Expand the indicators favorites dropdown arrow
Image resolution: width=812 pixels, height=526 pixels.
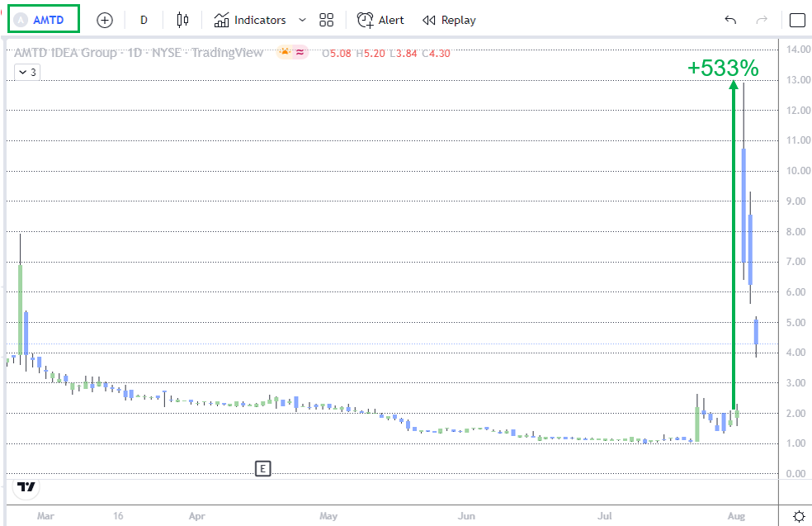(302, 20)
